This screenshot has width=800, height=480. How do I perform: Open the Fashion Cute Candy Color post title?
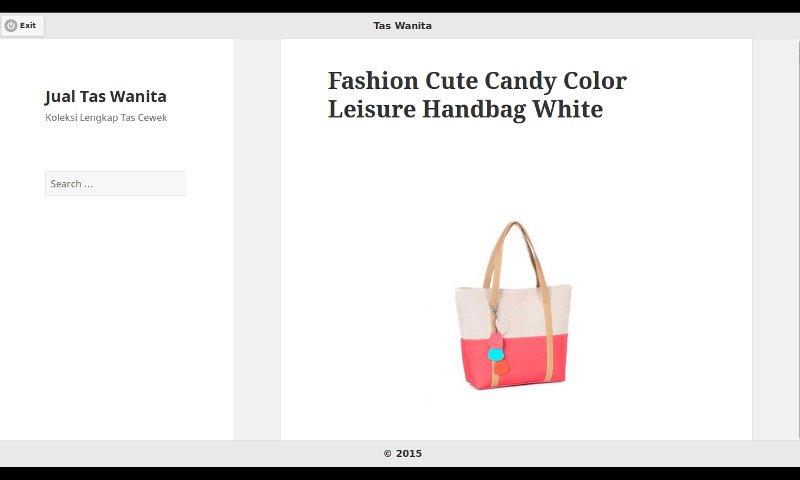(477, 95)
